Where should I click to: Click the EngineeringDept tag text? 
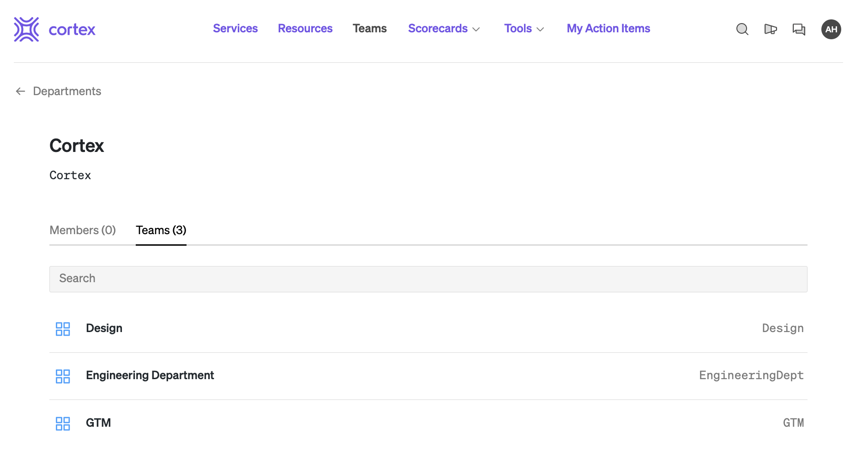click(751, 375)
